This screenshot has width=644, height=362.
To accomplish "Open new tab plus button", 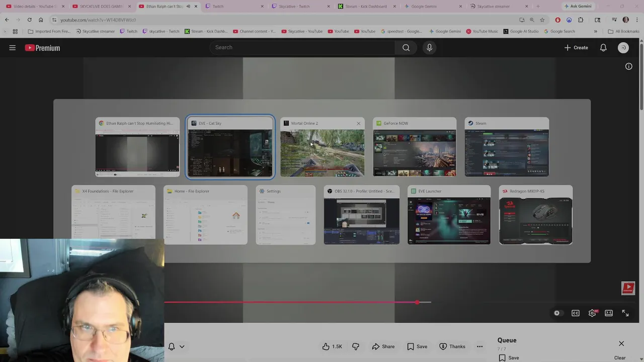I will point(538,6).
